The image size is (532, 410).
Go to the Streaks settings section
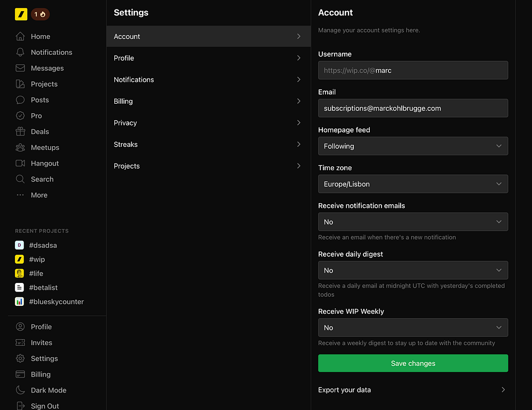click(x=208, y=145)
